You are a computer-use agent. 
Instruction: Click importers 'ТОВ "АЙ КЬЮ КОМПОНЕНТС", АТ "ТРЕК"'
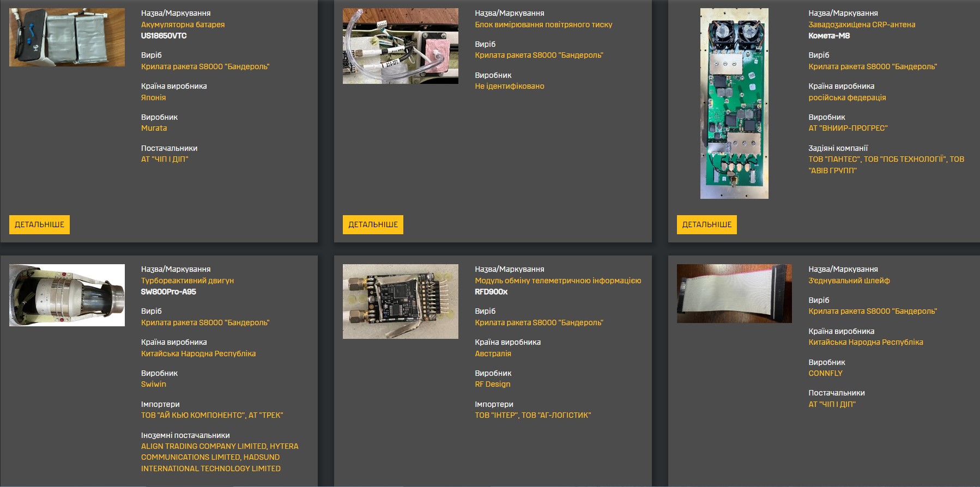point(212,415)
